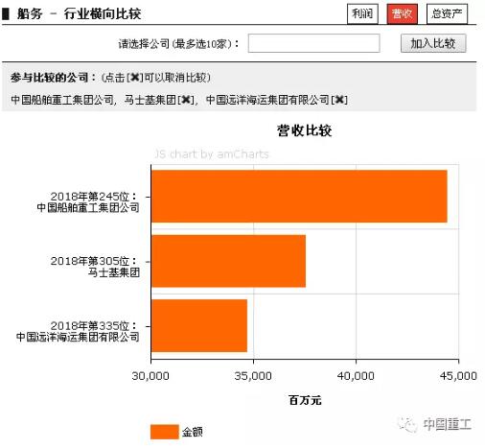The height and width of the screenshot is (448, 485).
Task: Click the company selection input field
Action: 313,43
